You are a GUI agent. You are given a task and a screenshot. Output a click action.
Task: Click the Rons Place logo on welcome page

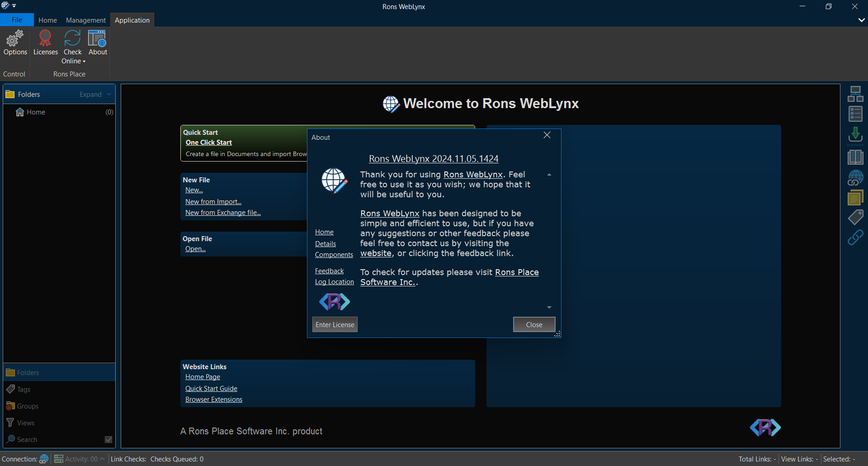tap(765, 427)
